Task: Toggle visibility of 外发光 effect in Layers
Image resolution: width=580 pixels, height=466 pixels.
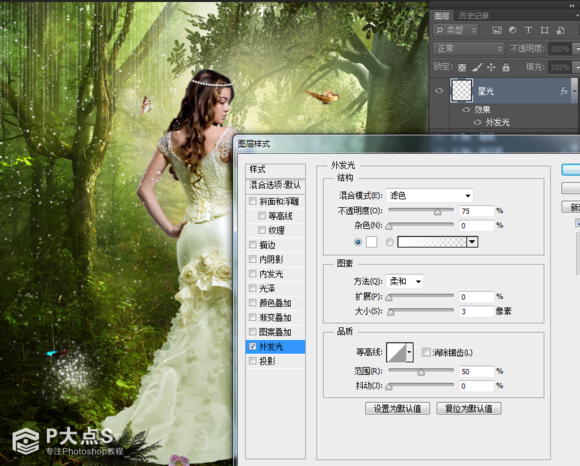Action: 478,122
